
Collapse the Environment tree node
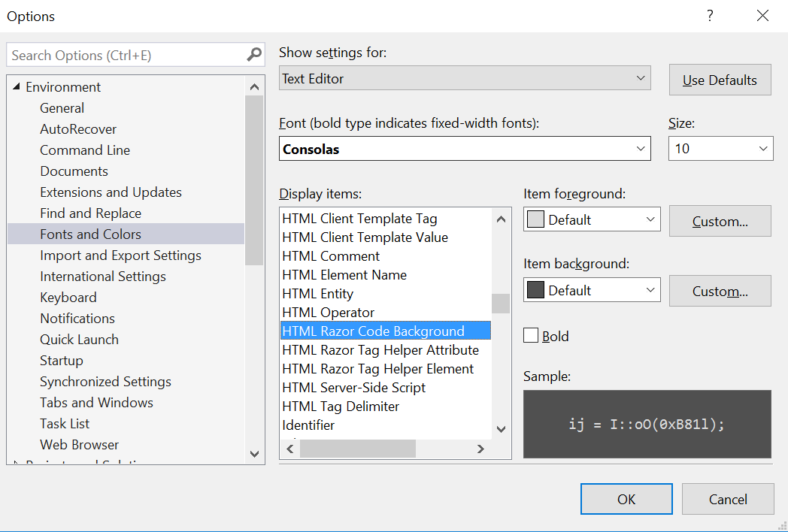tap(17, 87)
